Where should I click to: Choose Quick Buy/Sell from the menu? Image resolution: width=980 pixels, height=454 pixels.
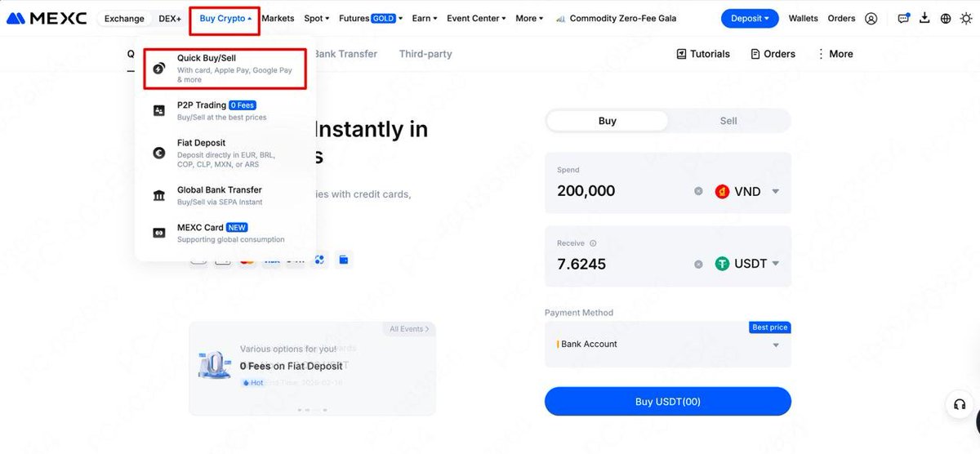225,69
